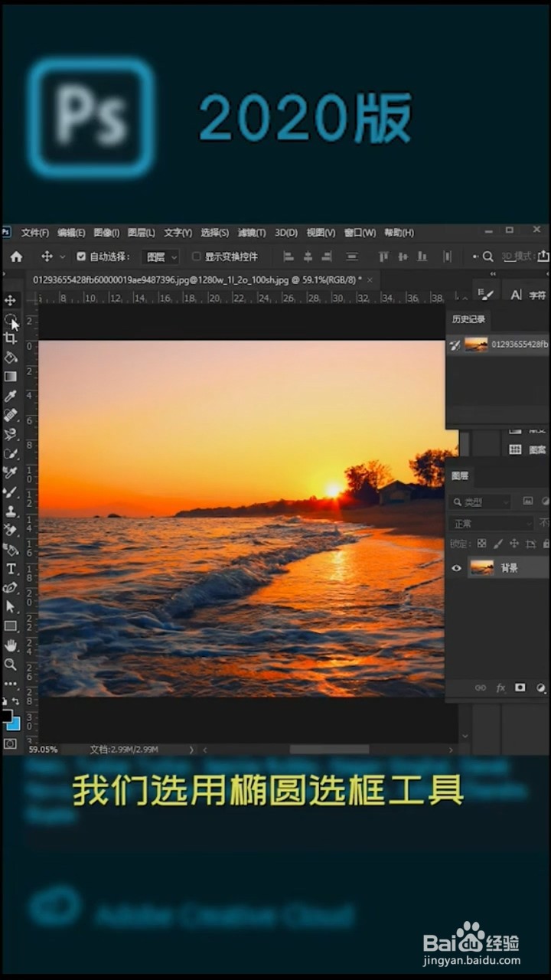Click the link layers chain icon
Viewport: 551px width, 980px height.
pyautogui.click(x=481, y=688)
